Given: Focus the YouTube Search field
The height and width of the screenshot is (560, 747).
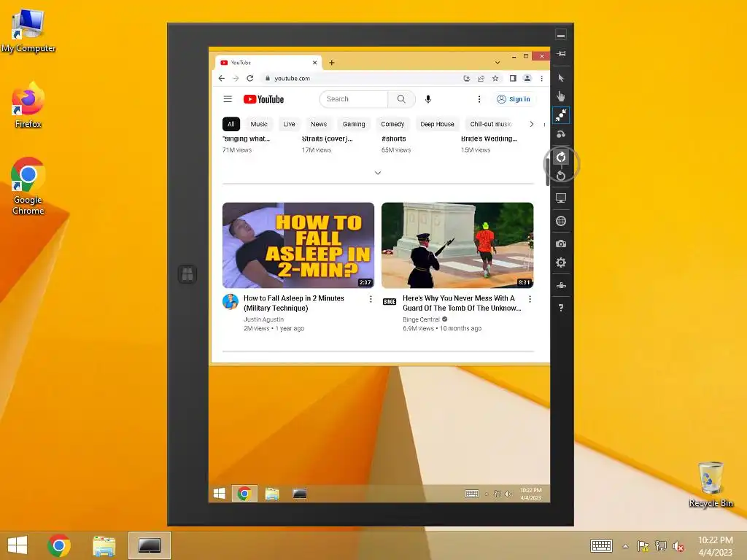Looking at the screenshot, I should coord(354,99).
